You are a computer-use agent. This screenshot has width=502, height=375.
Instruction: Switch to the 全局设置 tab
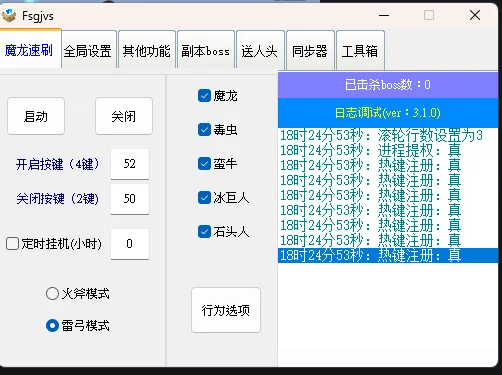pos(89,50)
